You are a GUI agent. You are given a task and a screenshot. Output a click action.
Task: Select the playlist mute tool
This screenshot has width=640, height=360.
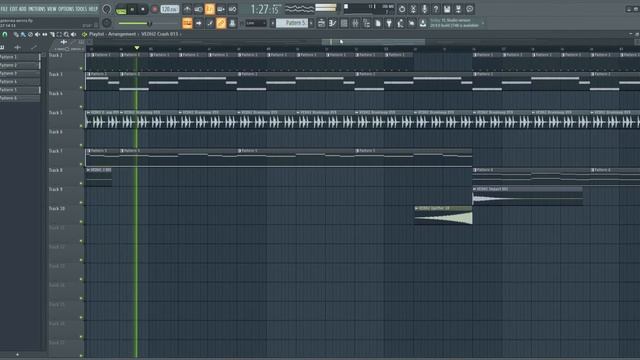(x=38, y=35)
